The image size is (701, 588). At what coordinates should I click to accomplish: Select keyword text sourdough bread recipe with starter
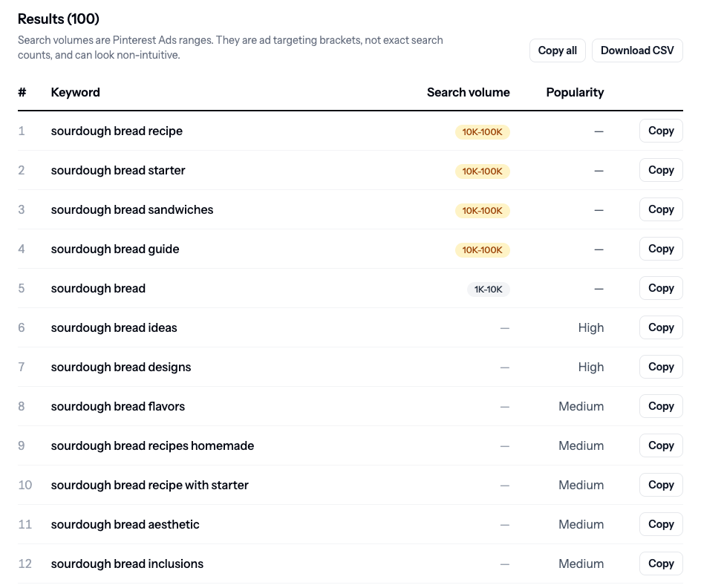150,485
